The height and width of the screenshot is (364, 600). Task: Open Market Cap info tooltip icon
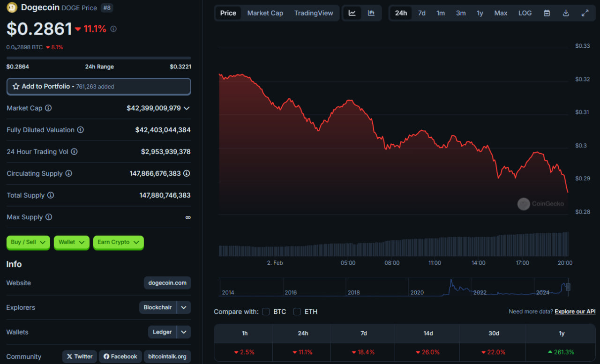point(48,108)
